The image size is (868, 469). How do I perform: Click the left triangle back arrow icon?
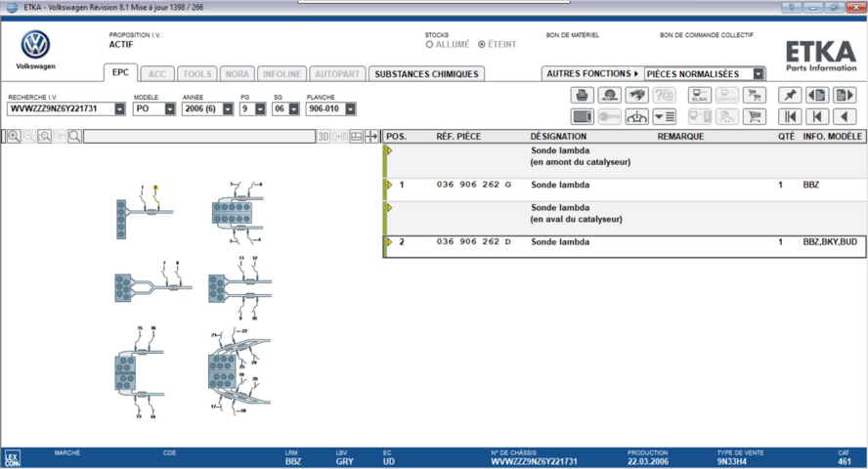click(x=845, y=116)
